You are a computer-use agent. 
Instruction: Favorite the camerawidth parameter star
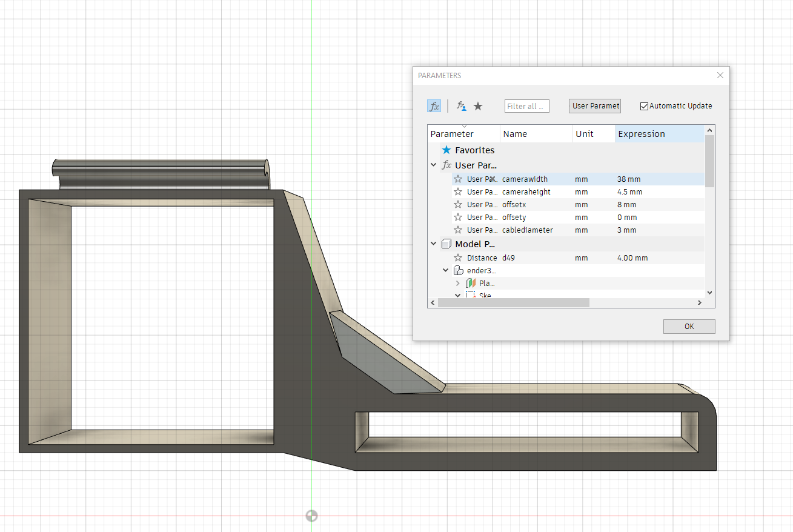pyautogui.click(x=458, y=179)
